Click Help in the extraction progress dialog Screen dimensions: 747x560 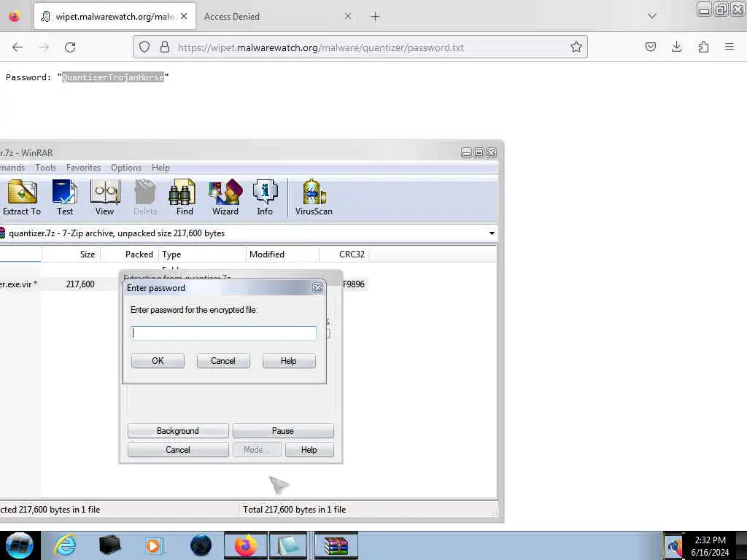pos(309,450)
